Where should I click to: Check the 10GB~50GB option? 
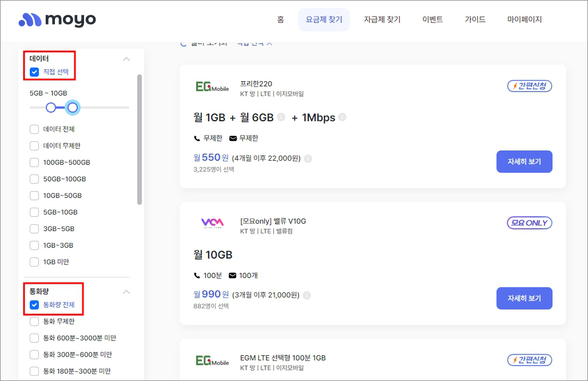coord(34,196)
